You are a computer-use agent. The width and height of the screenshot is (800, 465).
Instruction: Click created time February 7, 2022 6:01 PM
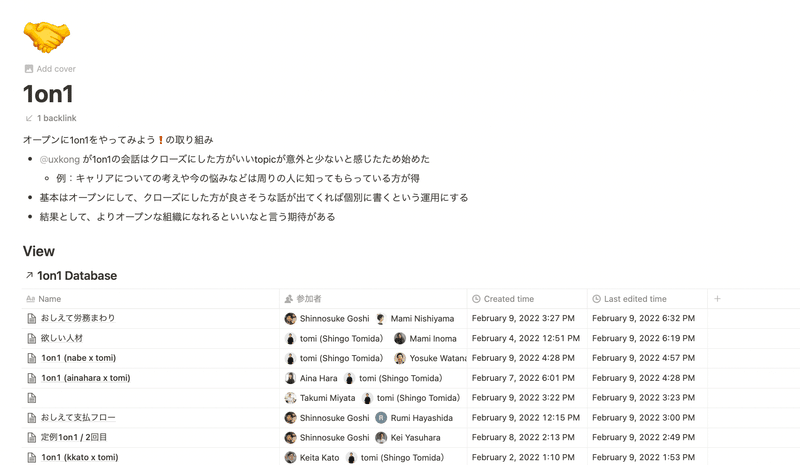pyautogui.click(x=523, y=378)
